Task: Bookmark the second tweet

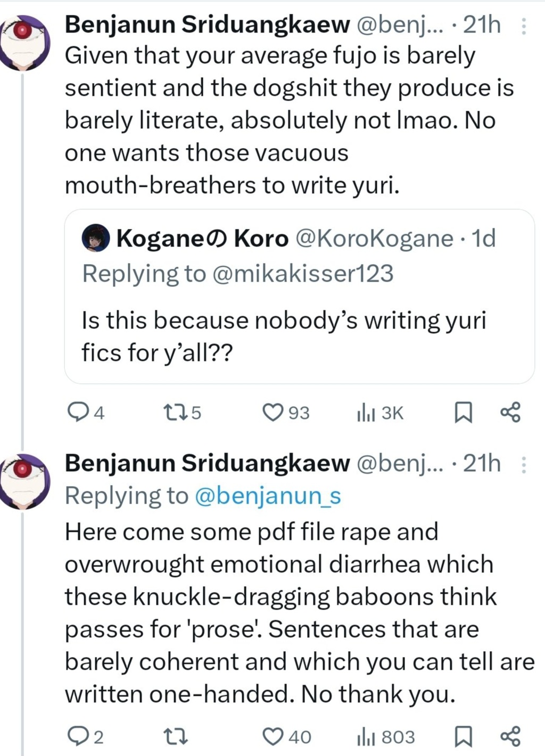Action: tap(463, 737)
